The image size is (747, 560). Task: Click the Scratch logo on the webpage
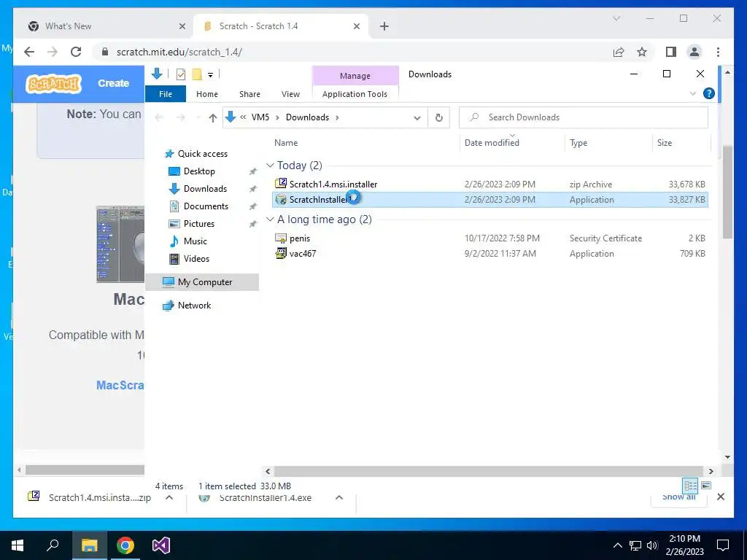53,84
